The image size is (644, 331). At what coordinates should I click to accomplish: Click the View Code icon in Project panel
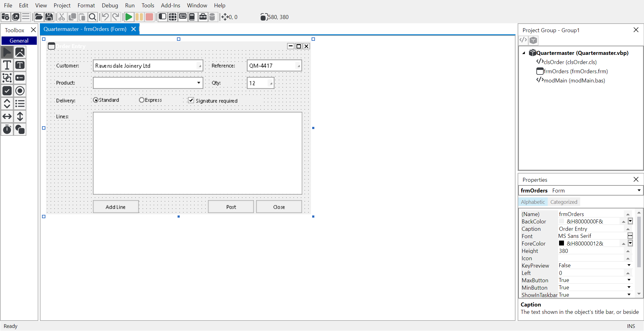pos(523,40)
